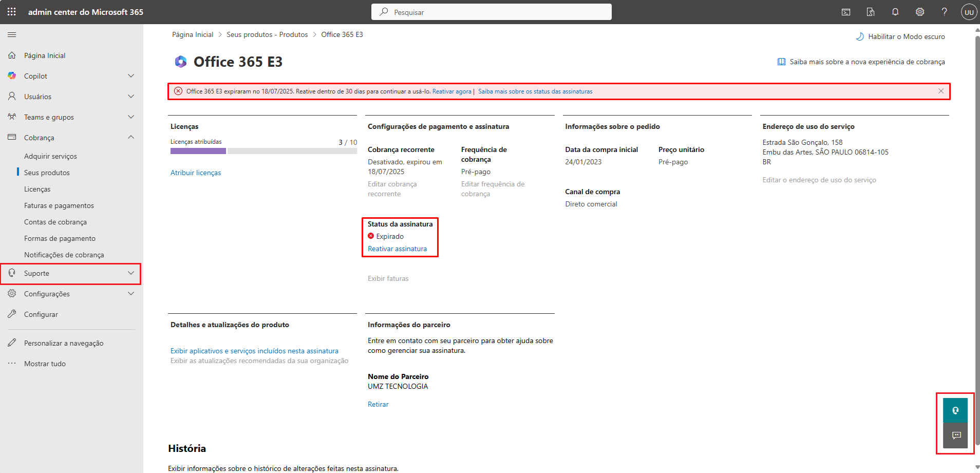The height and width of the screenshot is (473, 980).
Task: Click the Personalizar a navegação pencil icon
Action: click(x=12, y=343)
